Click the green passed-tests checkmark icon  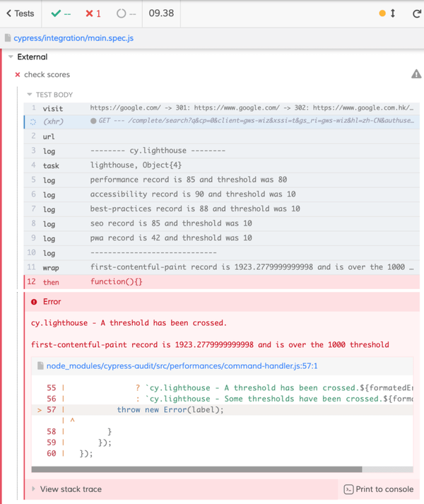pyautogui.click(x=56, y=13)
